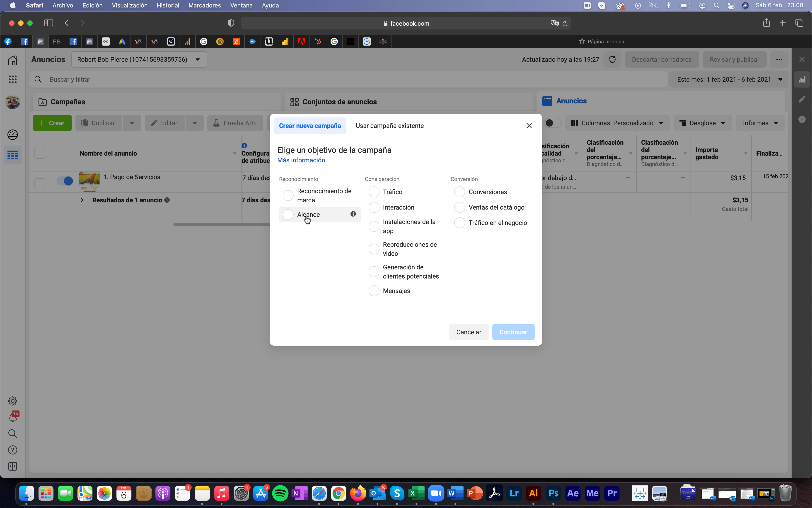Open the Más información link

(x=301, y=160)
